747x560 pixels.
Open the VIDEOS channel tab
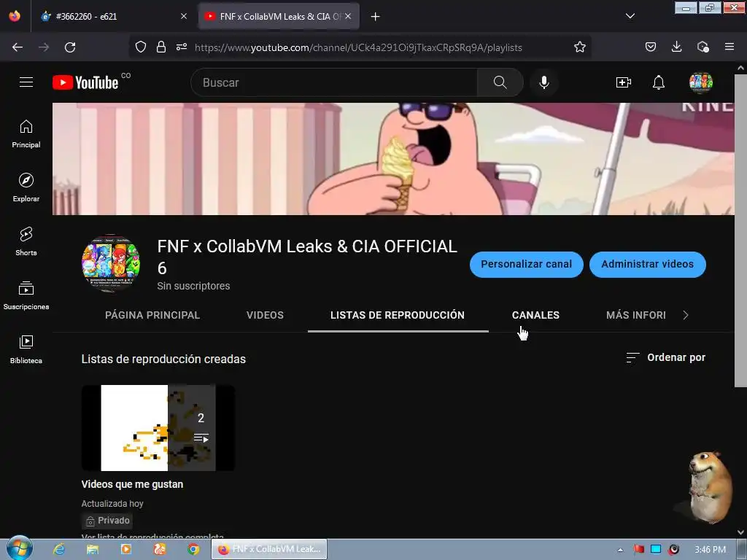[x=265, y=315]
